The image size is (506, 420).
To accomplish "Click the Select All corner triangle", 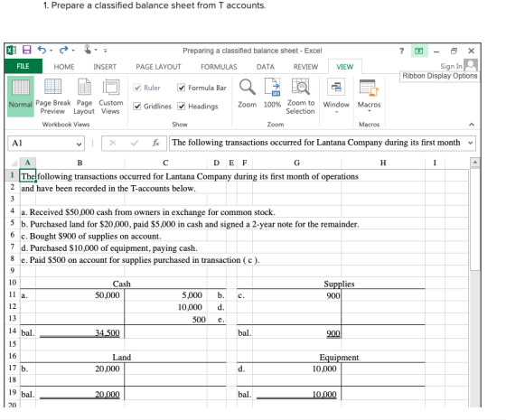I will (x=14, y=163).
